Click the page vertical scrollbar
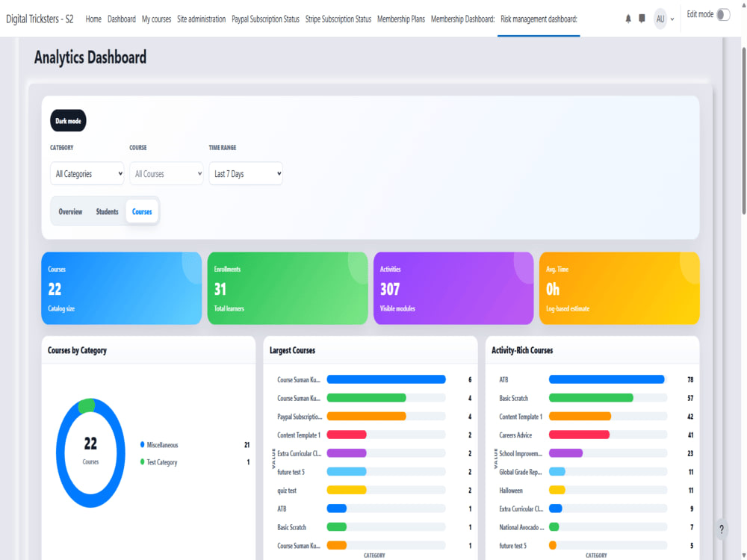 (x=744, y=131)
